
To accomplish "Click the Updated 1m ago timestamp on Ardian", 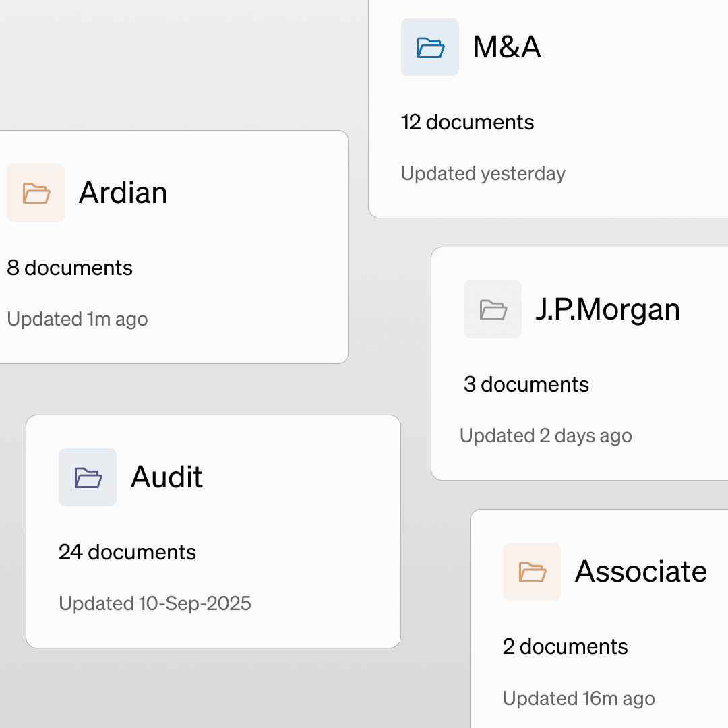I will [77, 319].
